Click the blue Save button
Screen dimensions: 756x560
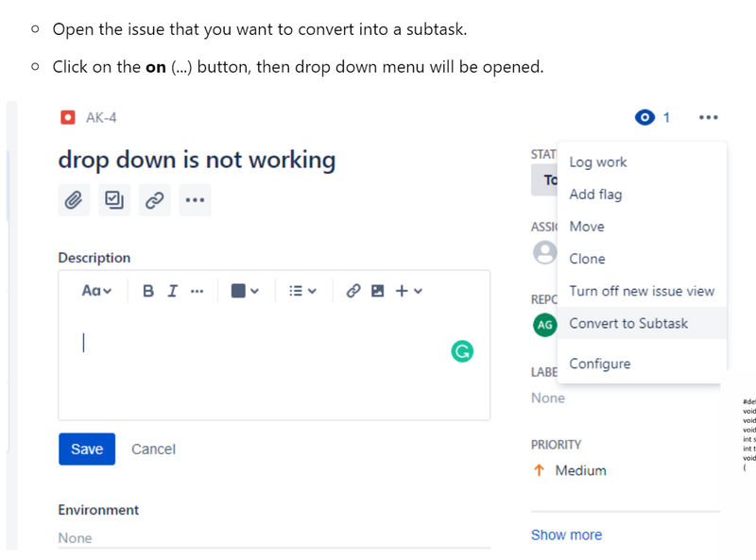point(87,449)
